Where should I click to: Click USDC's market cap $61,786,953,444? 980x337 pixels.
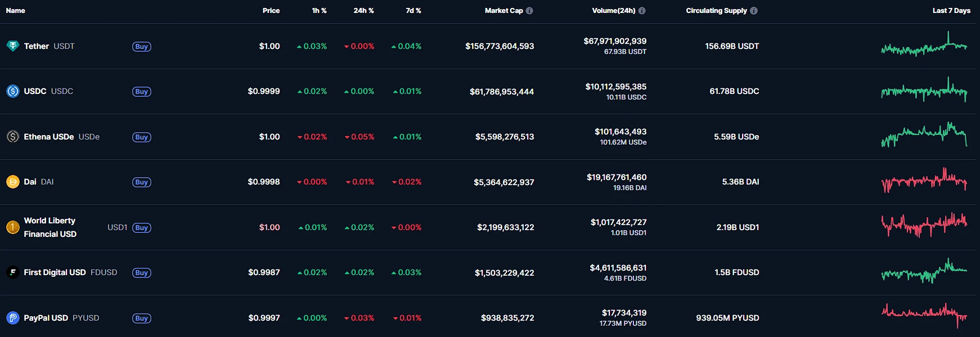pos(502,92)
